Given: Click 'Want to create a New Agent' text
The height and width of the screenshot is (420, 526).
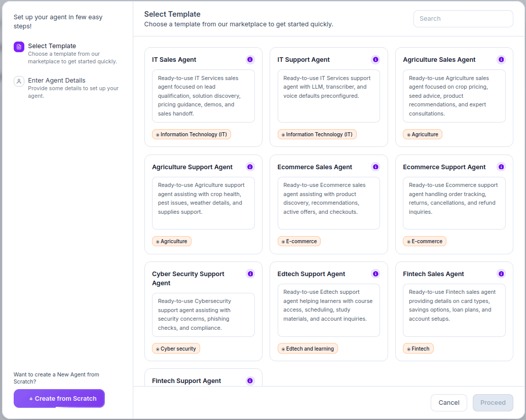Looking at the screenshot, I should (x=56, y=378).
